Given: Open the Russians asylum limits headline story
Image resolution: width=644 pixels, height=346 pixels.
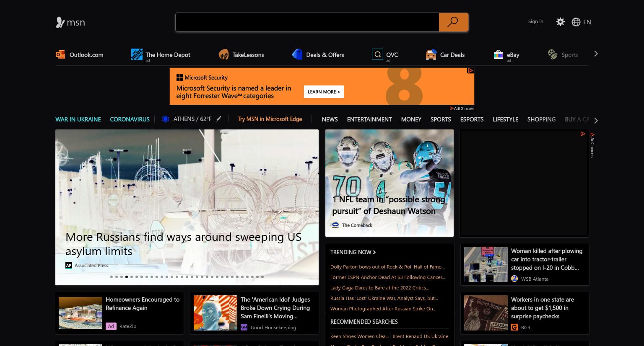Looking at the screenshot, I should [183, 244].
